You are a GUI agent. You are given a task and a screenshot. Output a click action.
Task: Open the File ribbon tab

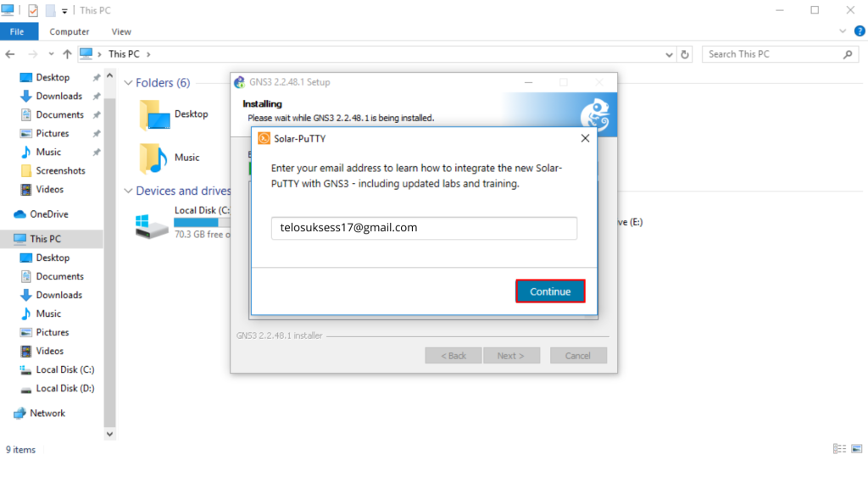[17, 31]
